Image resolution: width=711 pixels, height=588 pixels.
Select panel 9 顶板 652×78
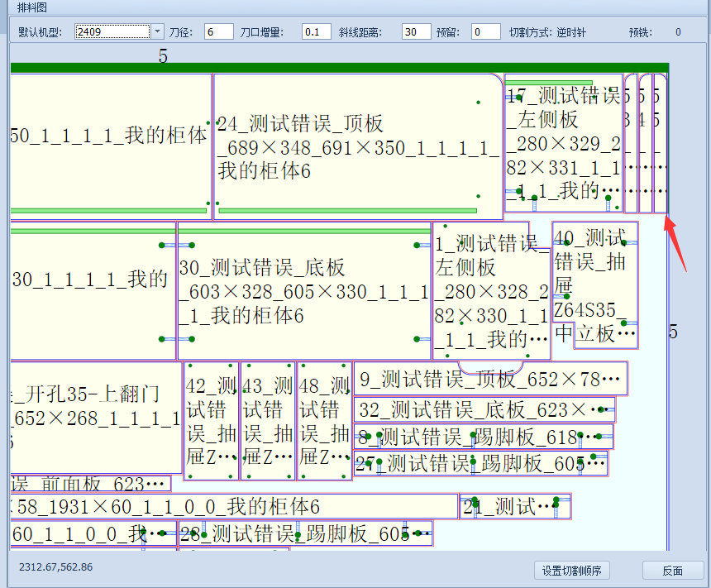point(489,380)
